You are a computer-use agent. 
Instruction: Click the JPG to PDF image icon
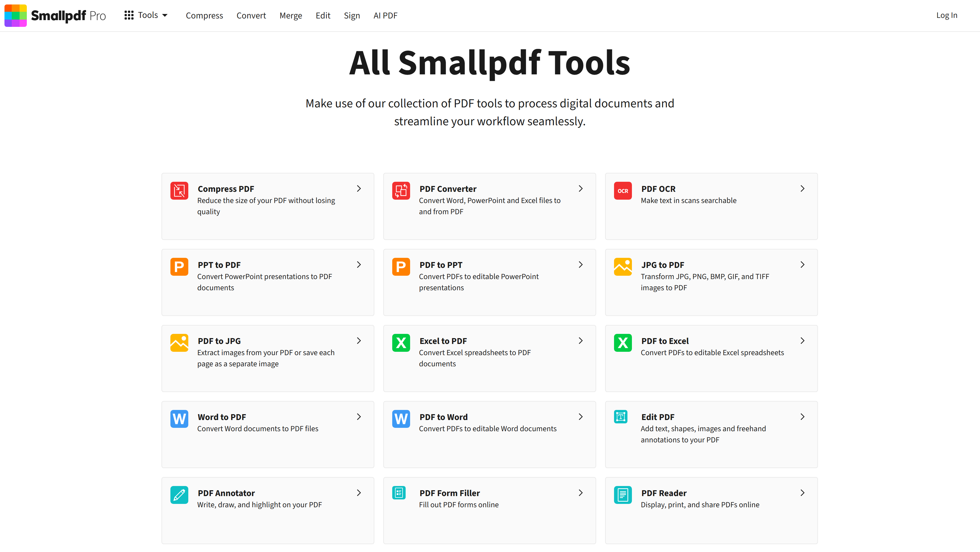[622, 267]
